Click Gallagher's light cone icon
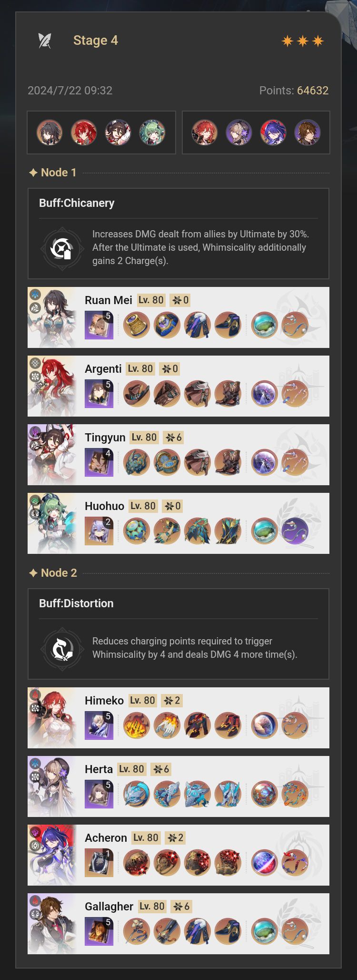This screenshot has height=980, width=357. pyautogui.click(x=99, y=931)
